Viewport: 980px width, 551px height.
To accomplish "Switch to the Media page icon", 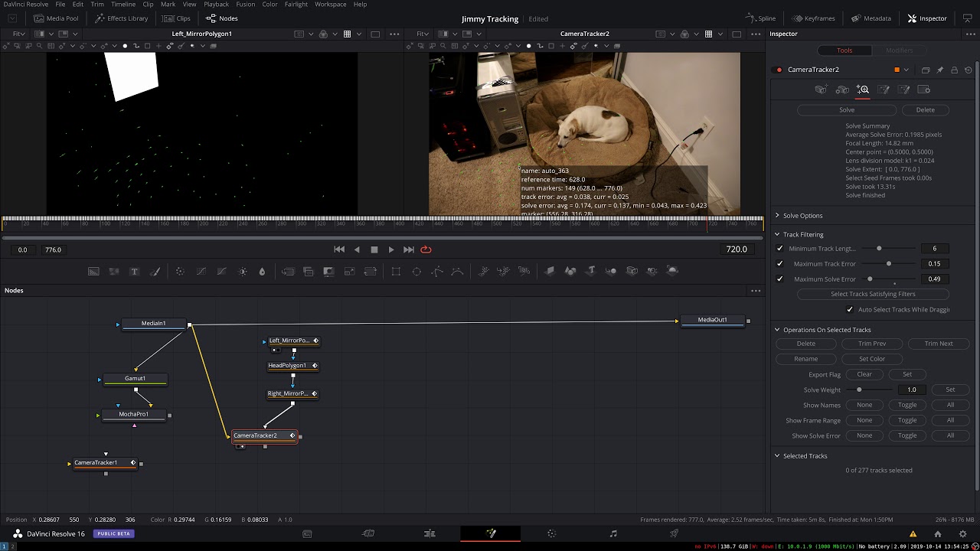I will [307, 533].
